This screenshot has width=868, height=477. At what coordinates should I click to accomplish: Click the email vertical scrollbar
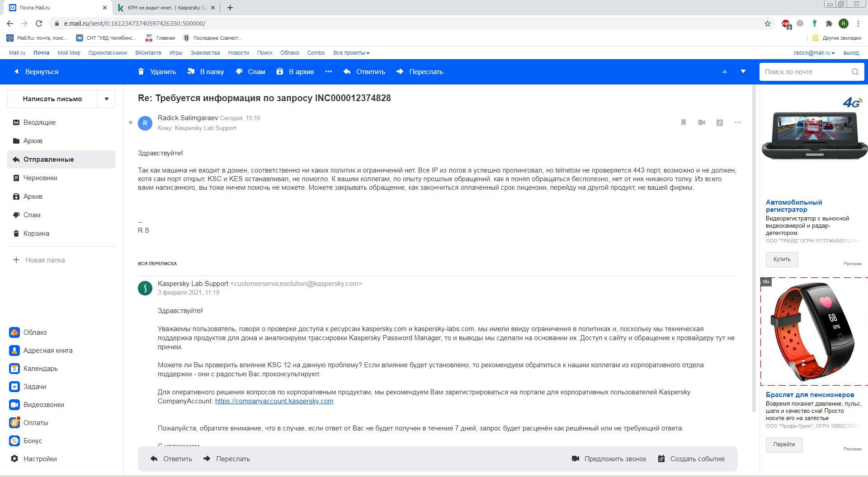tap(754, 248)
